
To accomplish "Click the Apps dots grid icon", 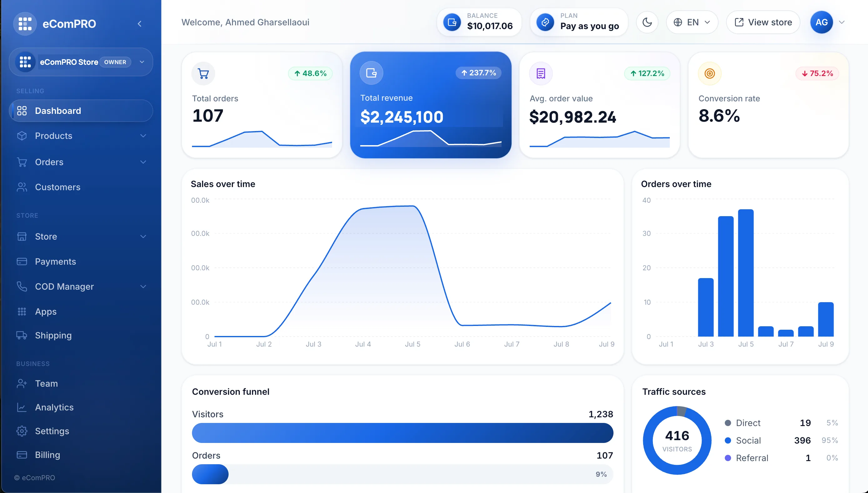I will (22, 312).
